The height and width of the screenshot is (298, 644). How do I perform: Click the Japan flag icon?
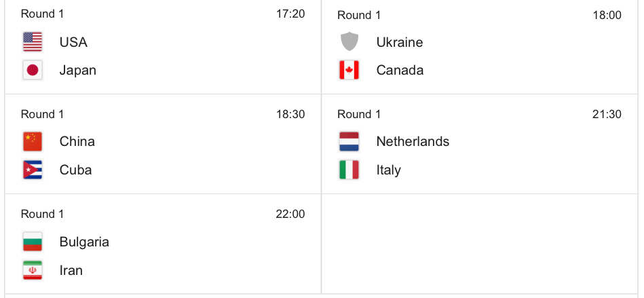point(33,70)
